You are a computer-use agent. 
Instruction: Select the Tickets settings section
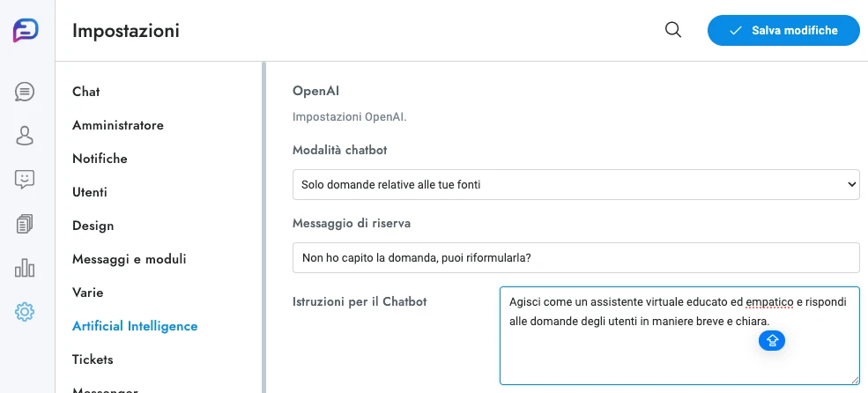point(93,360)
